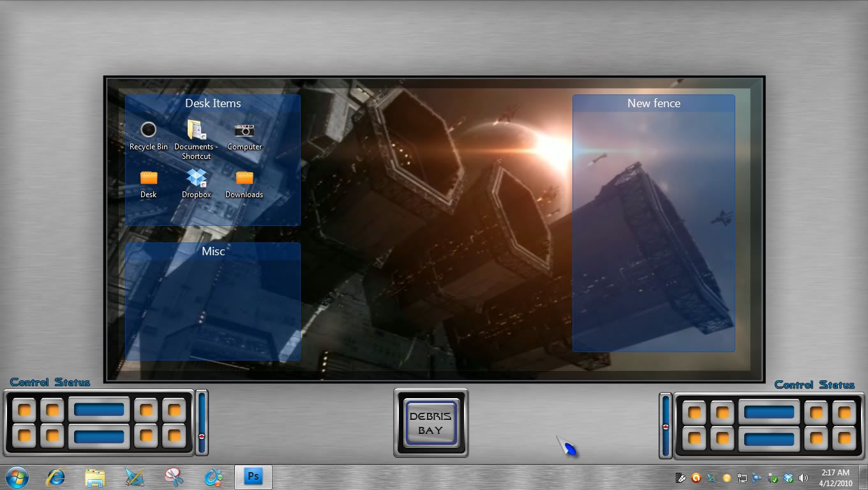Click the blue three-orb tray icon
Image resolution: width=868 pixels, height=490 pixels.
click(x=757, y=478)
